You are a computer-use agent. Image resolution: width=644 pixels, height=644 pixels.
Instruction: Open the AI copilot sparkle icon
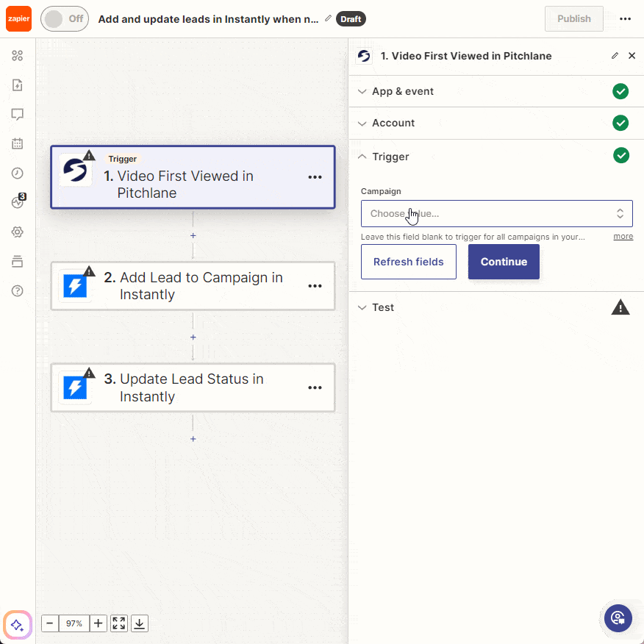pos(17,625)
